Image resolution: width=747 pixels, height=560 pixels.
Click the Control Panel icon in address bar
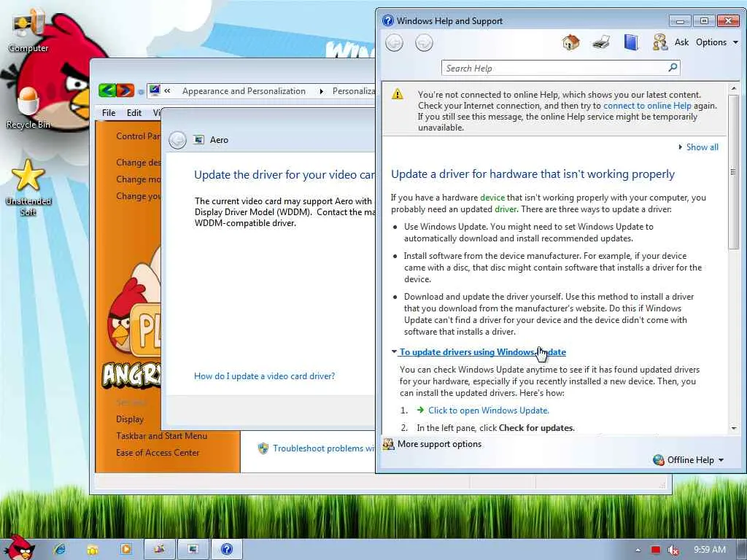pyautogui.click(x=155, y=90)
